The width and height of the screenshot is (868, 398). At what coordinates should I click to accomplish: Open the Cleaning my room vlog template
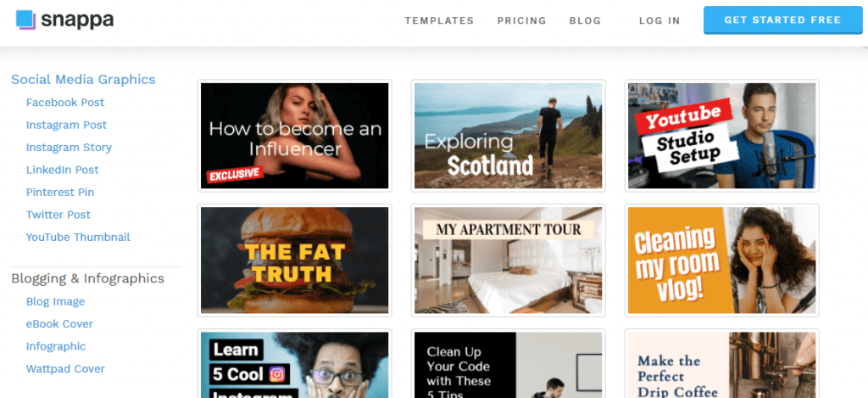[x=722, y=261]
